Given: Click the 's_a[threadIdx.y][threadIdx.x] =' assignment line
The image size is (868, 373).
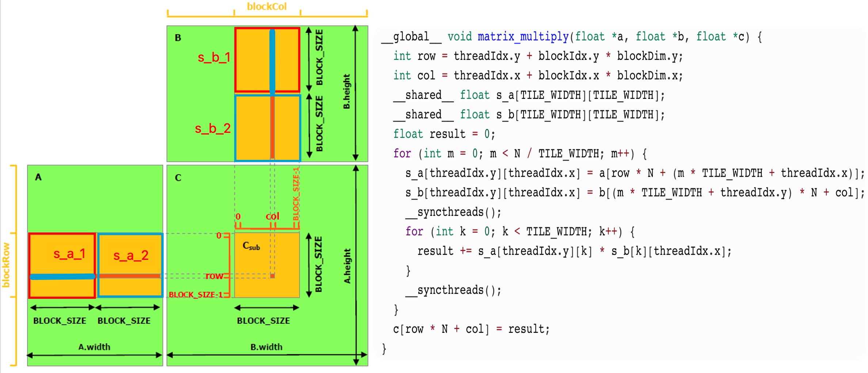Looking at the screenshot, I should [x=635, y=173].
